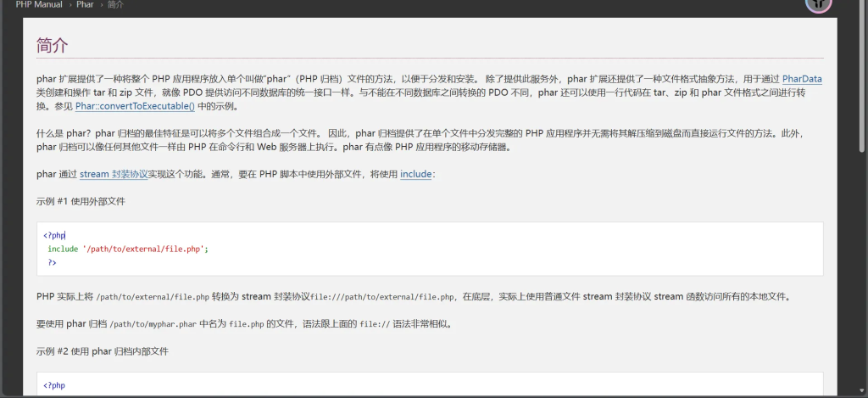868x398 pixels.
Task: Click the <?php tag in the second code block
Action: coord(54,385)
